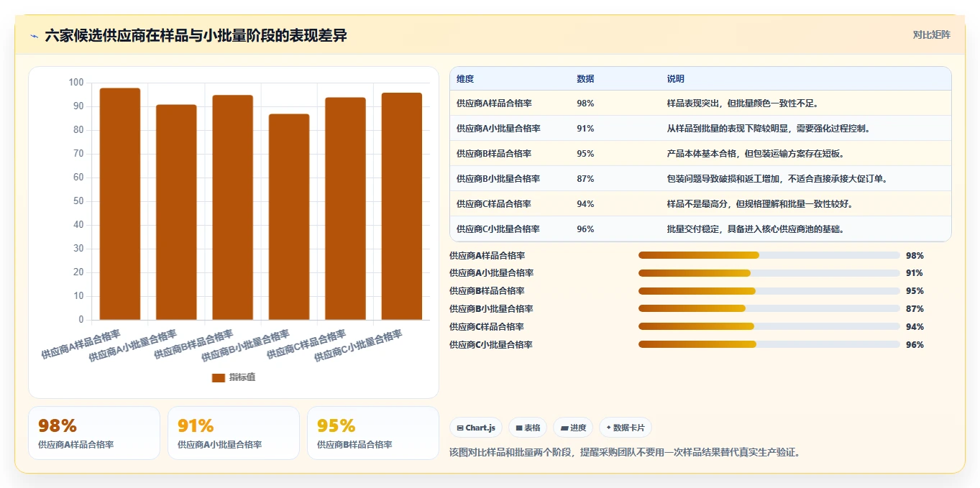Click the 87% value beside the progress bar
The height and width of the screenshot is (488, 980).
tap(915, 309)
